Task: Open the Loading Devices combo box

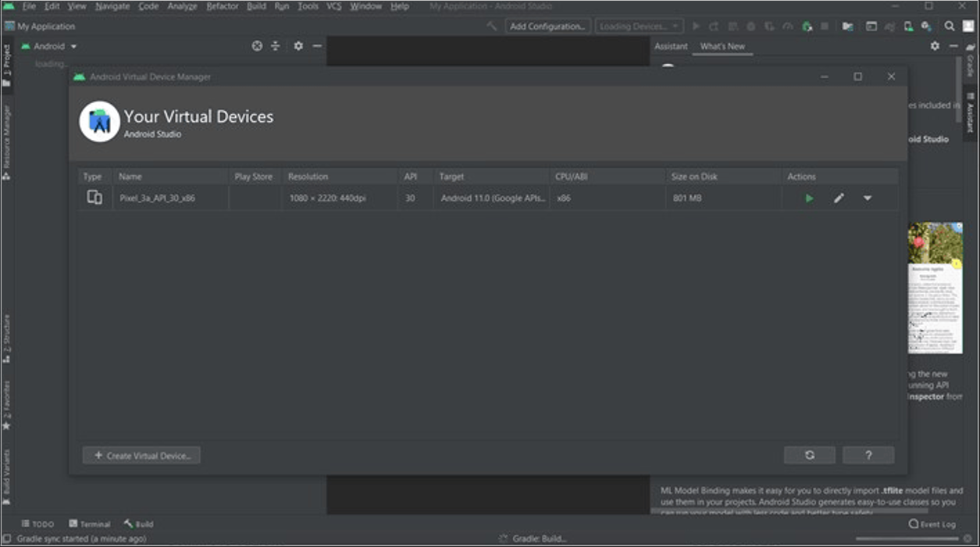Action: coord(639,26)
